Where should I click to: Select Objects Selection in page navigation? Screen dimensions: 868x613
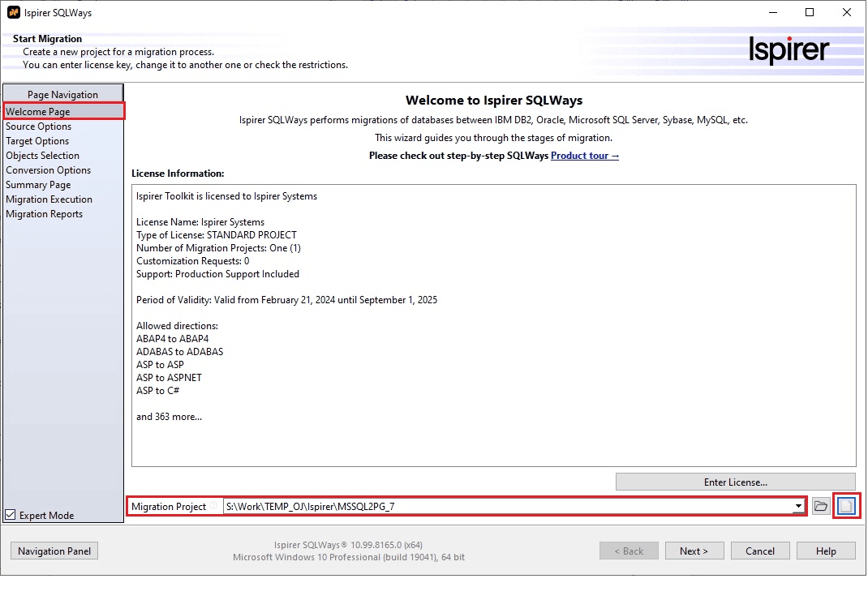pyautogui.click(x=43, y=156)
